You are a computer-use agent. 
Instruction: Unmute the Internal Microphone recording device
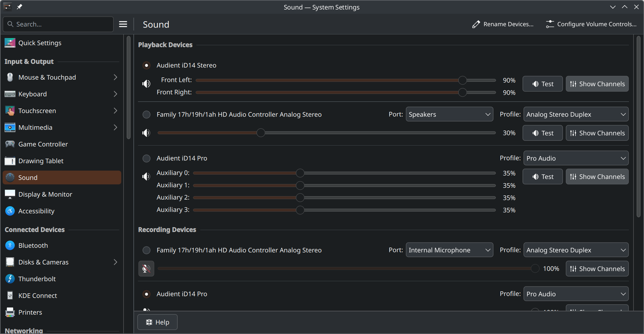point(146,269)
